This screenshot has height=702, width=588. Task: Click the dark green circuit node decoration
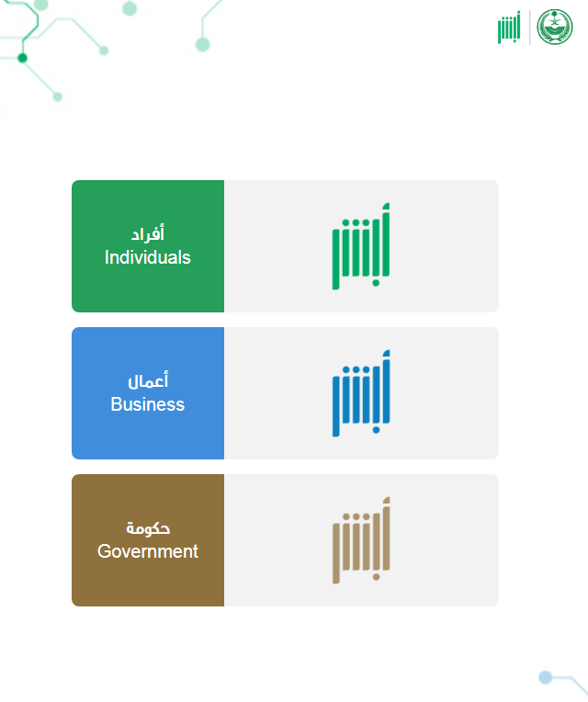[22, 58]
